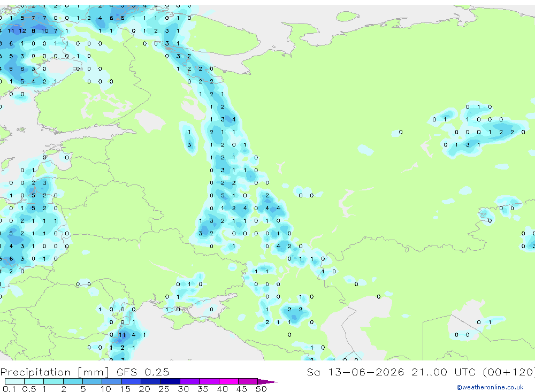Click the 15–20 mm legend color box

pyautogui.click(x=132, y=381)
